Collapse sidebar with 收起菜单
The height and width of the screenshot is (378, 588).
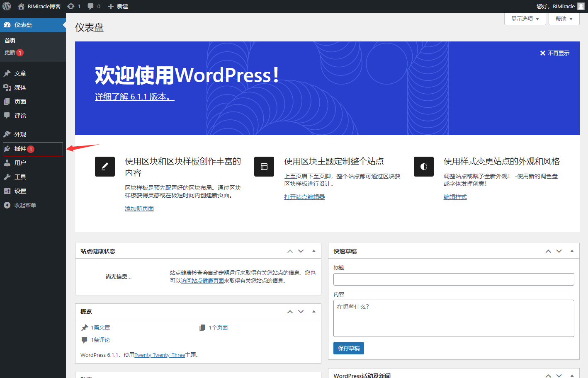pos(33,205)
